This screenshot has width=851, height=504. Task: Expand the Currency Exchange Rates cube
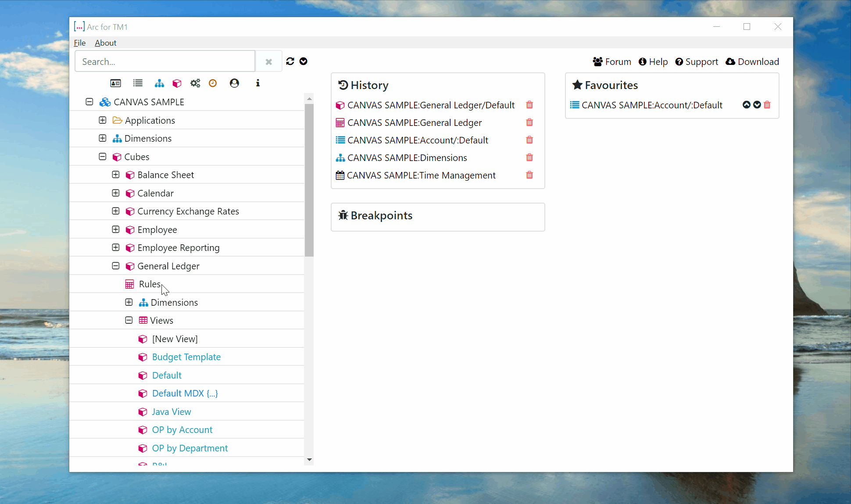pos(116,211)
